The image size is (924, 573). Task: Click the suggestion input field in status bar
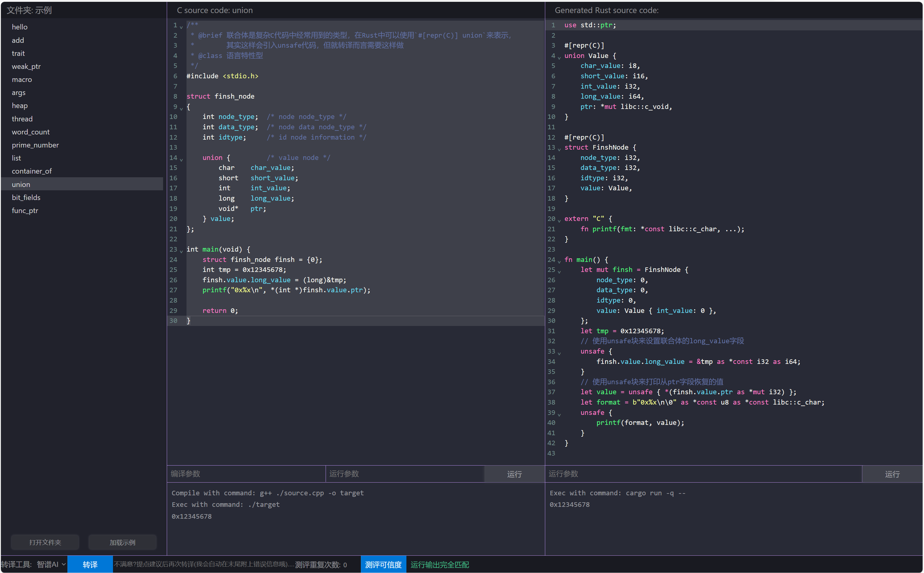coord(204,565)
